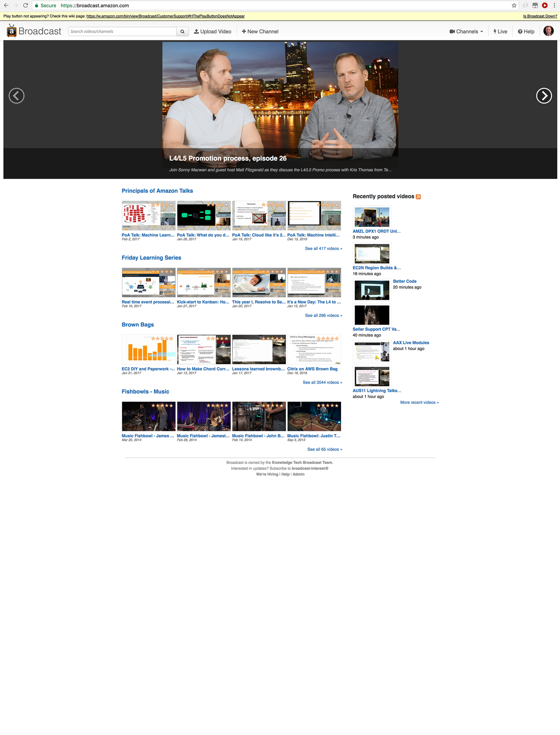Open 'Music Fishbowl - James' Mar 2014 thumbnail
The width and height of the screenshot is (560, 735).
pos(149,416)
